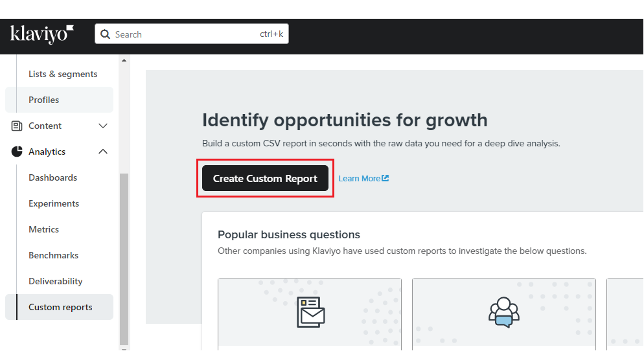Open Experiments in the sidebar

pos(54,203)
